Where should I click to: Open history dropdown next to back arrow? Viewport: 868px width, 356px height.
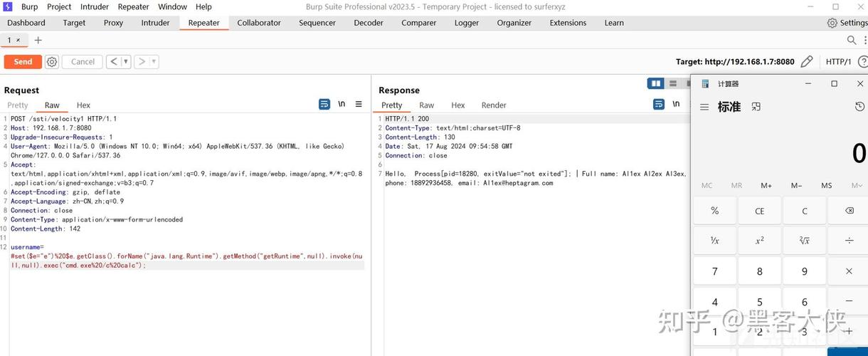click(126, 62)
